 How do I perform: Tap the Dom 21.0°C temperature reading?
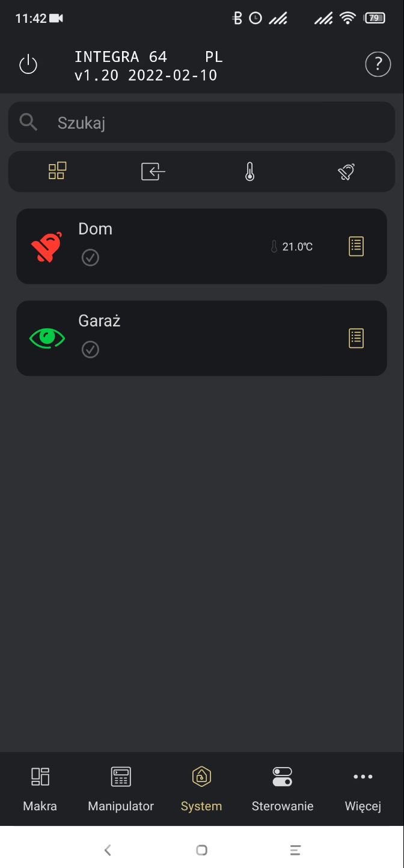(292, 246)
